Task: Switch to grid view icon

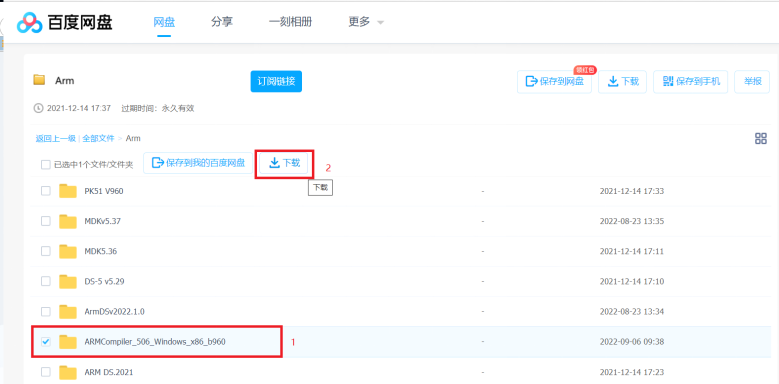Action: [761, 139]
